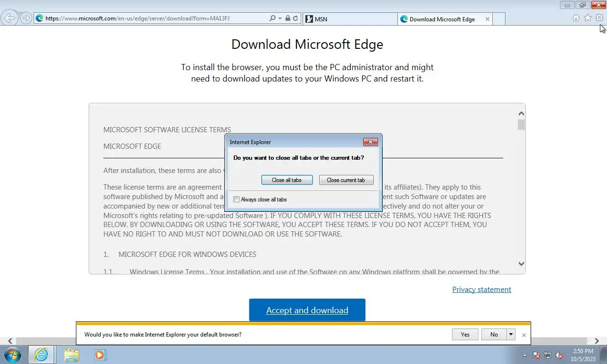The width and height of the screenshot is (607, 364).
Task: Open Favorites star icon
Action: (588, 18)
